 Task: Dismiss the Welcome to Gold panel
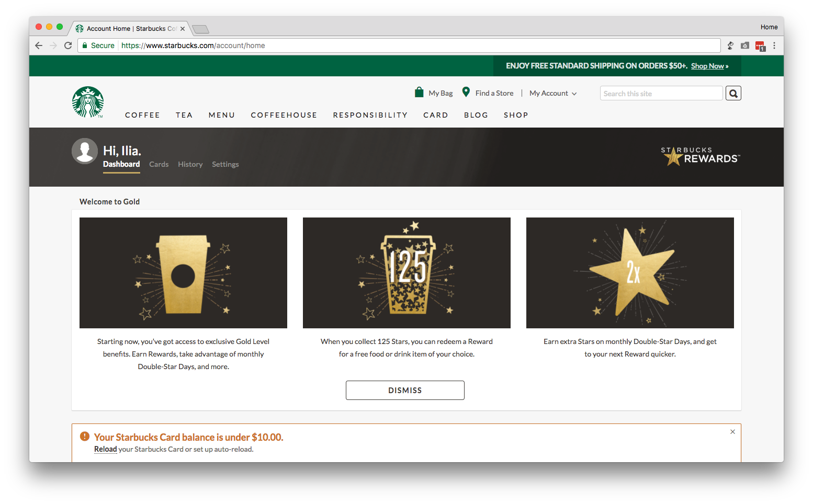pos(405,391)
